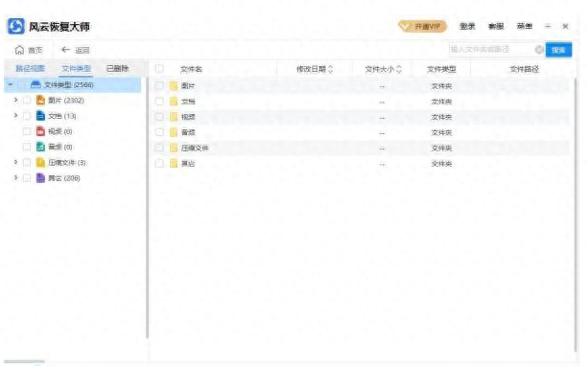This screenshot has width=588, height=366.
Task: Open 客服 customer service
Action: tap(496, 26)
